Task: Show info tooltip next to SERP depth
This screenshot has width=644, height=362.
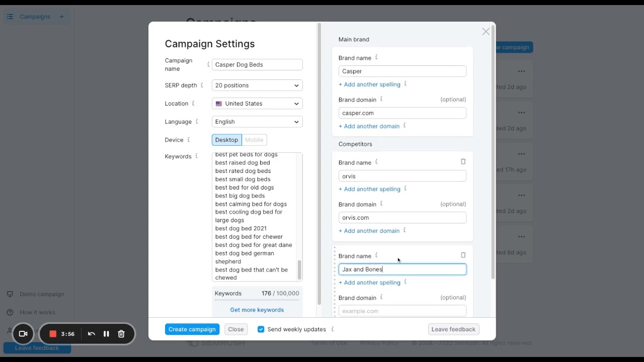Action: [x=202, y=85]
